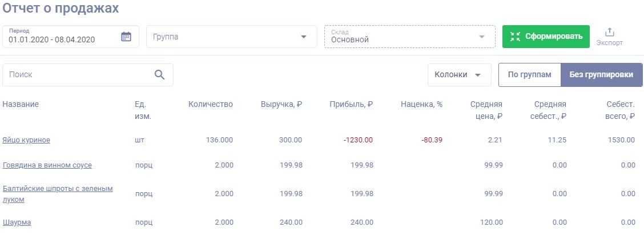Expand the Колонки columns dropdown

coord(459,75)
